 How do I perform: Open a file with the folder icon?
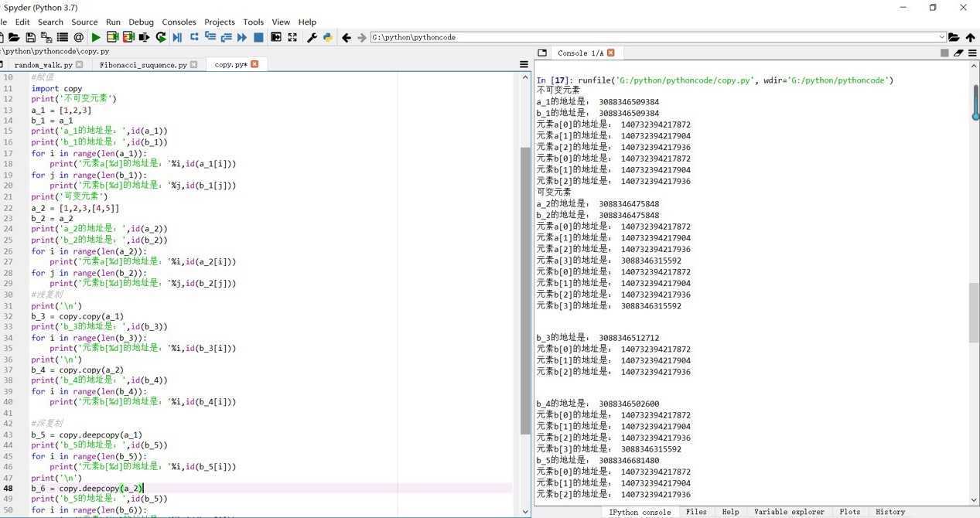[x=14, y=37]
